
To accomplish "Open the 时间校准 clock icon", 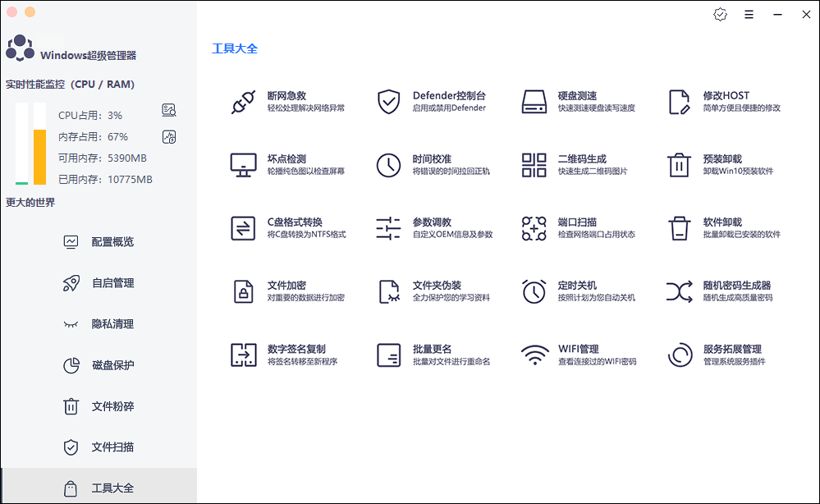I will pyautogui.click(x=388, y=165).
